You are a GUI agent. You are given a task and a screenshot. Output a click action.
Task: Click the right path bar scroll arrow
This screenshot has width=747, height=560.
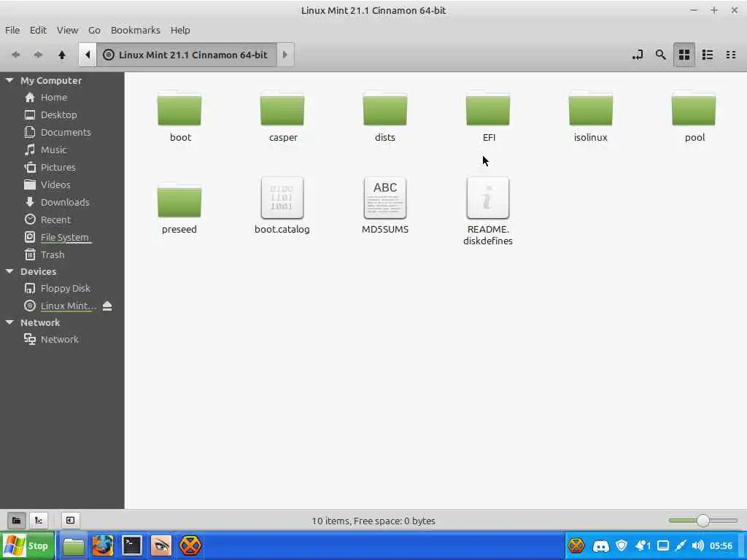[x=285, y=55]
